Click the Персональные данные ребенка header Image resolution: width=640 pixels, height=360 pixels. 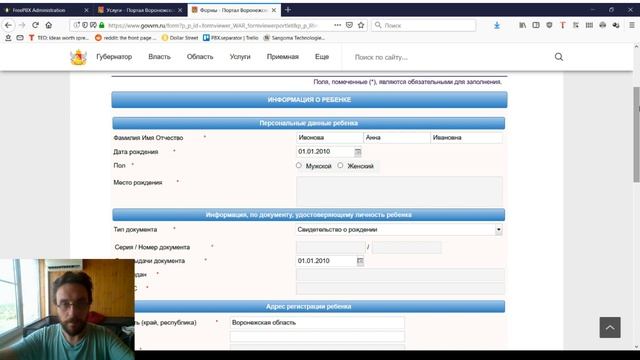tap(309, 123)
